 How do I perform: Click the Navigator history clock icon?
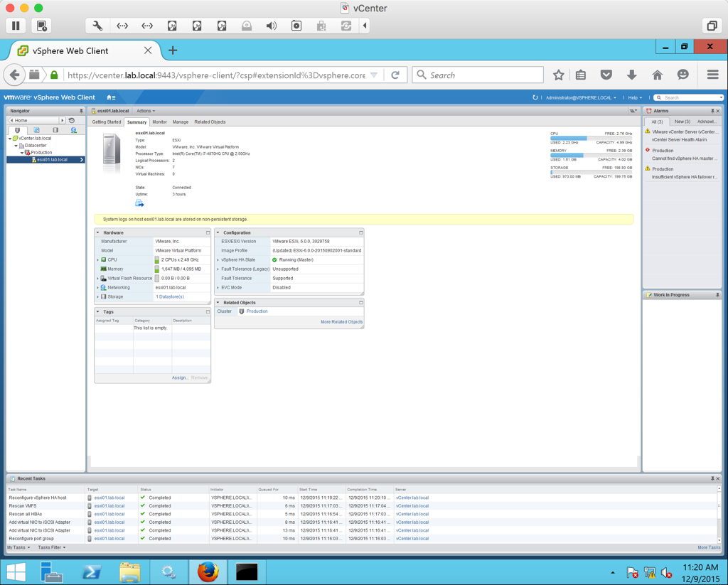pyautogui.click(x=72, y=121)
